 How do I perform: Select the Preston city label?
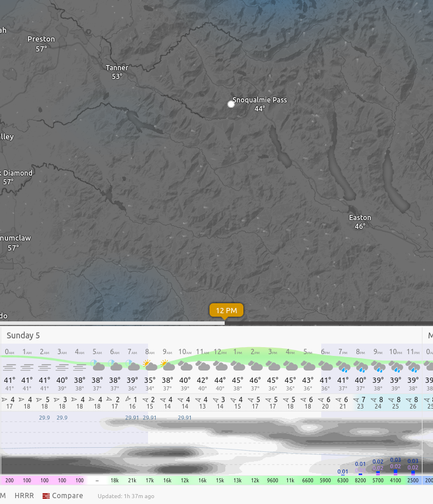click(x=41, y=39)
